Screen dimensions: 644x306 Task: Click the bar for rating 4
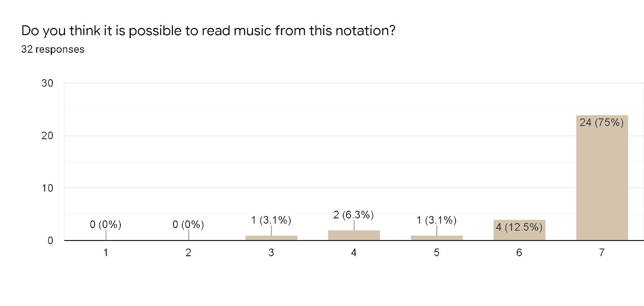pyautogui.click(x=354, y=236)
